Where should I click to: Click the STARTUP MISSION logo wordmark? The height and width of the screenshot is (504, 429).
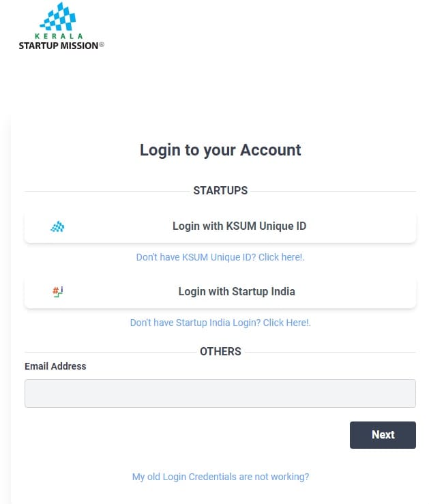pyautogui.click(x=58, y=46)
